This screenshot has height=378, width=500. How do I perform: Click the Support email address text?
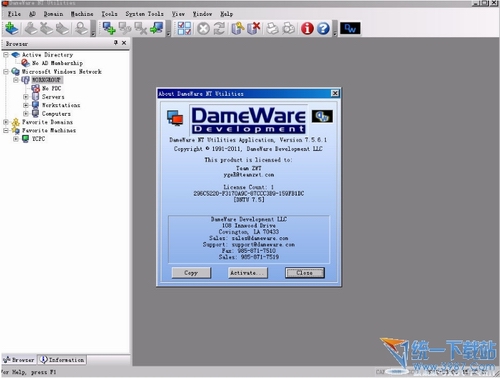coord(263,244)
